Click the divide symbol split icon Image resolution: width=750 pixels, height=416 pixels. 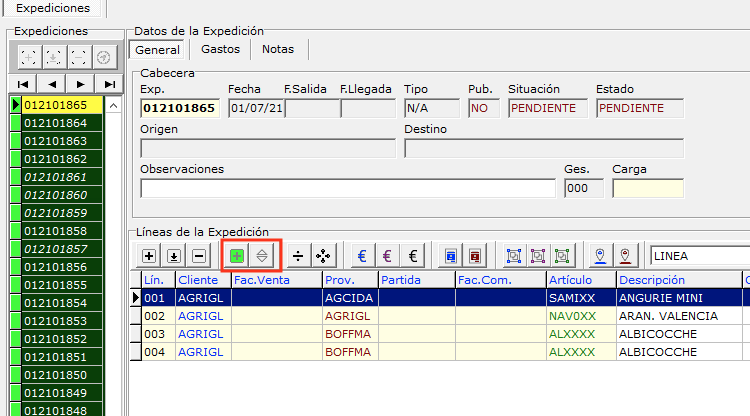[x=298, y=256]
